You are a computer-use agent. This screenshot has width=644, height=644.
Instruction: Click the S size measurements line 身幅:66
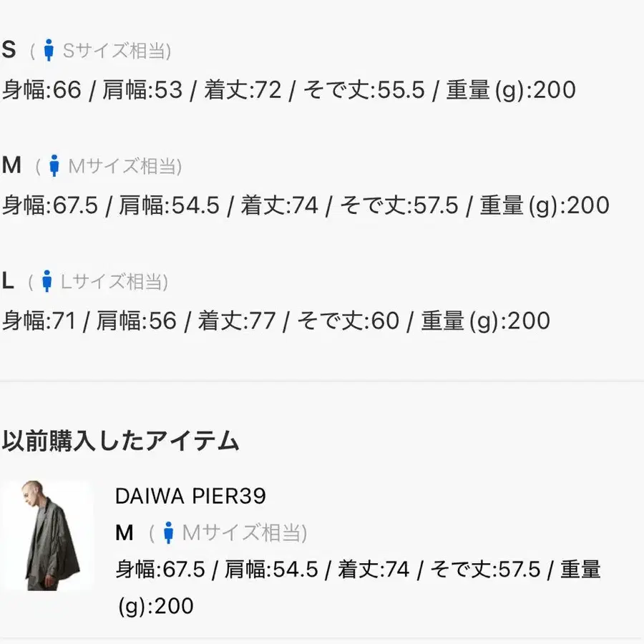289,89
